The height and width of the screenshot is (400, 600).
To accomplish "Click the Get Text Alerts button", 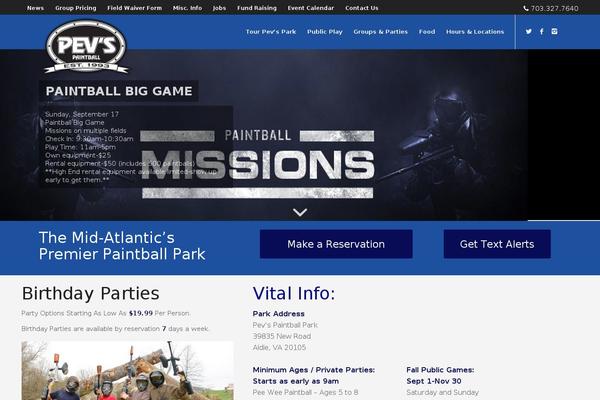I will point(497,244).
